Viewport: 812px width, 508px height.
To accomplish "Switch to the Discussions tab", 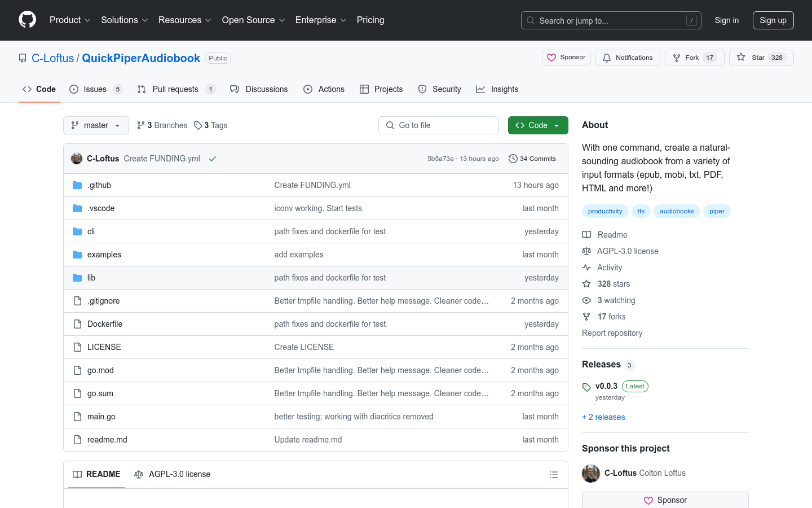I will [x=259, y=89].
